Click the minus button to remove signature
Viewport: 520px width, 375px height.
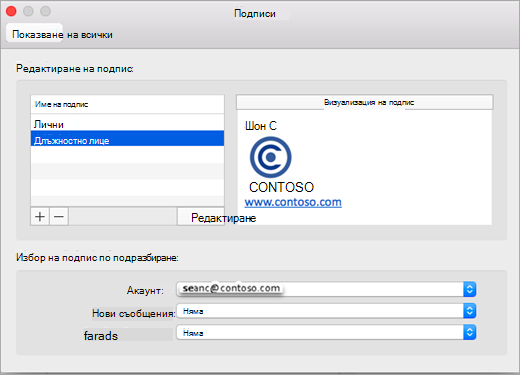pos(59,217)
